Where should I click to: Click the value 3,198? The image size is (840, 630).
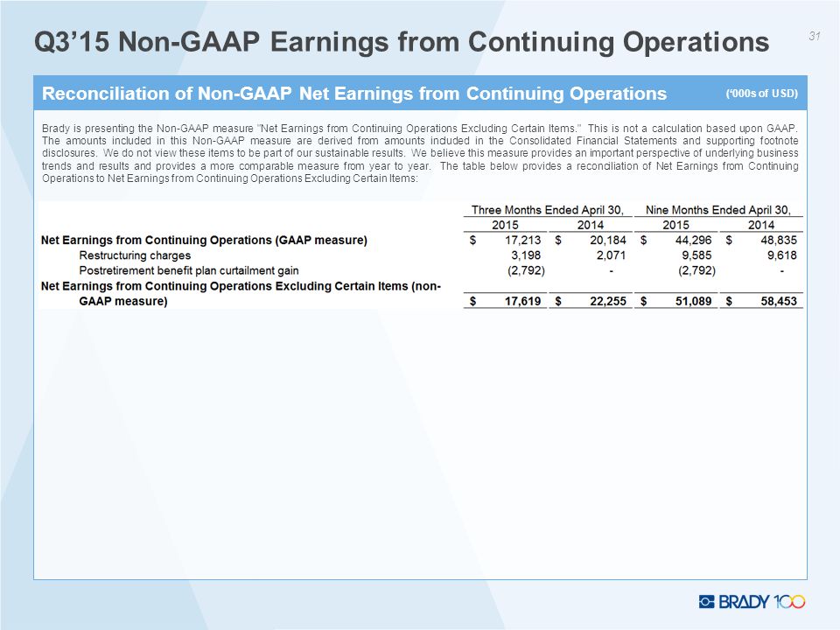526,255
